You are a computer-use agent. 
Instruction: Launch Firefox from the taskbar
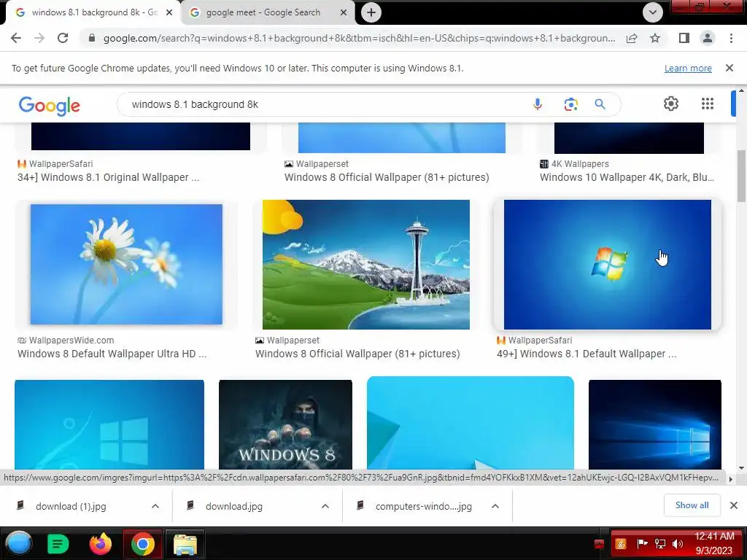pos(101,544)
